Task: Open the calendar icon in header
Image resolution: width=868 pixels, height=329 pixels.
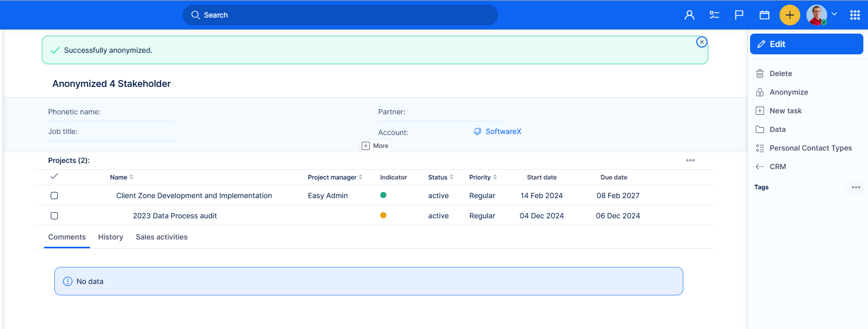Action: click(x=764, y=15)
